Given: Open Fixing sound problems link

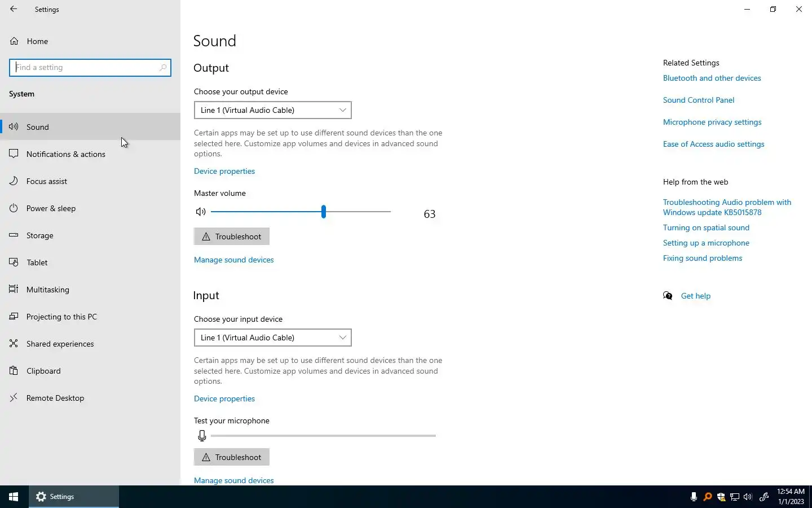Looking at the screenshot, I should point(703,258).
